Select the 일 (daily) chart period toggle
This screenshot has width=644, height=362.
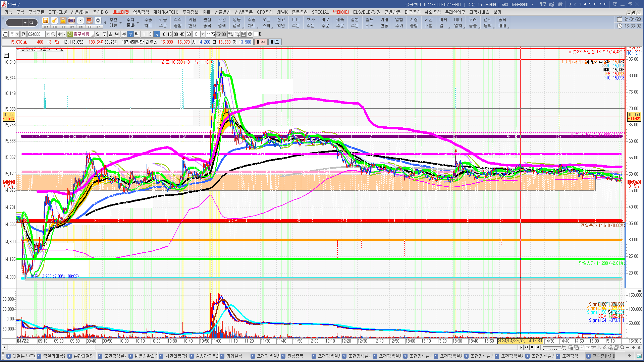[x=98, y=34]
